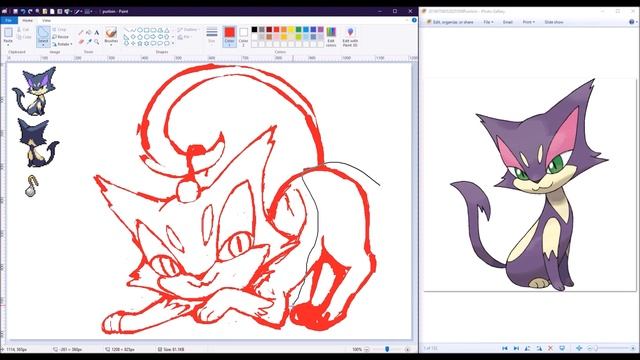Open the Paste dropdown arrow

(x=8, y=44)
